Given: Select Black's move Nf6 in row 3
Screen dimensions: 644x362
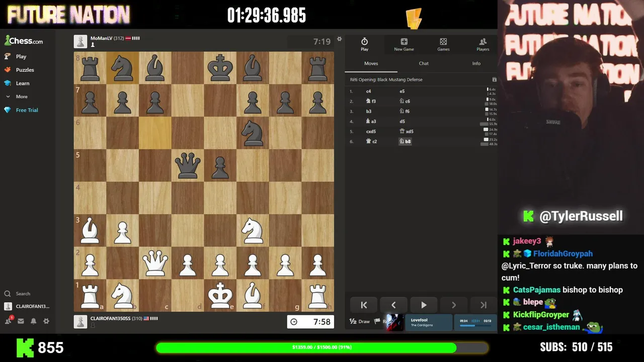Looking at the screenshot, I should click(405, 112).
